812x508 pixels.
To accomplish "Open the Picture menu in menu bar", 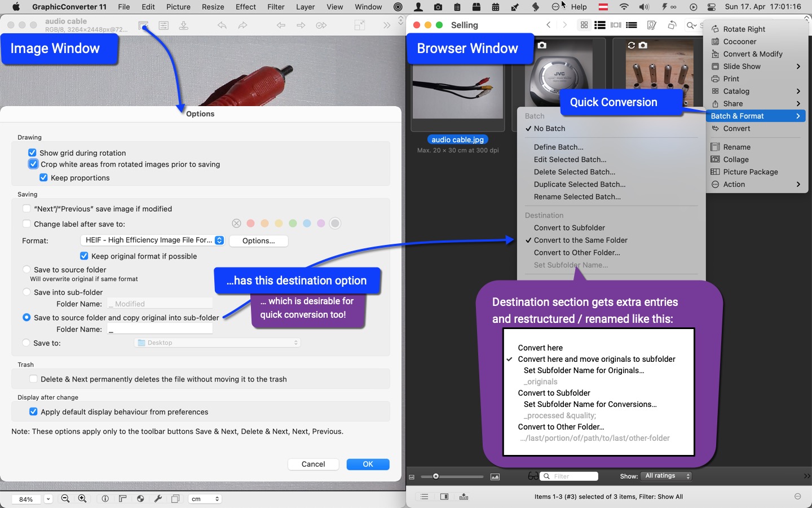I will pos(178,7).
